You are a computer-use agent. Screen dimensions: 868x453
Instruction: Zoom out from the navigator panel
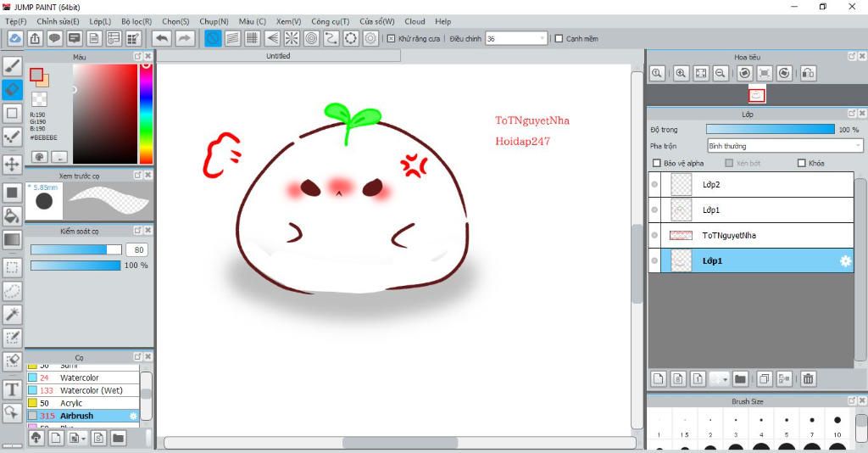pyautogui.click(x=721, y=73)
